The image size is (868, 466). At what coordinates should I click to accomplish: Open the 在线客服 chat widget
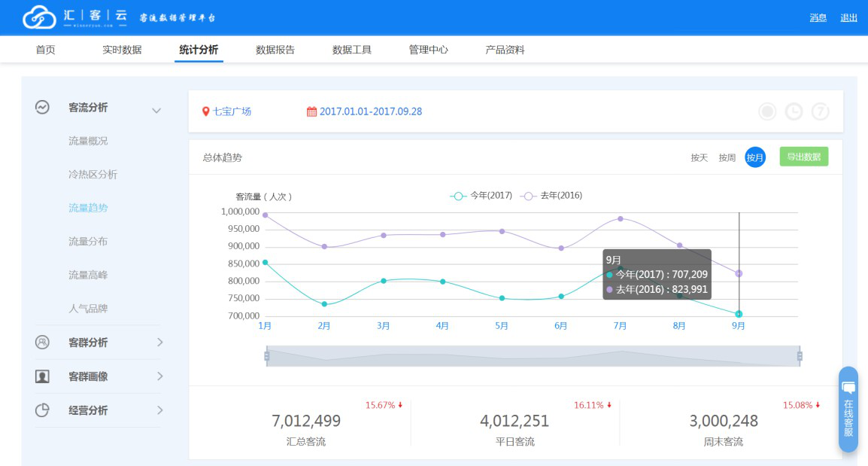pyautogui.click(x=848, y=409)
